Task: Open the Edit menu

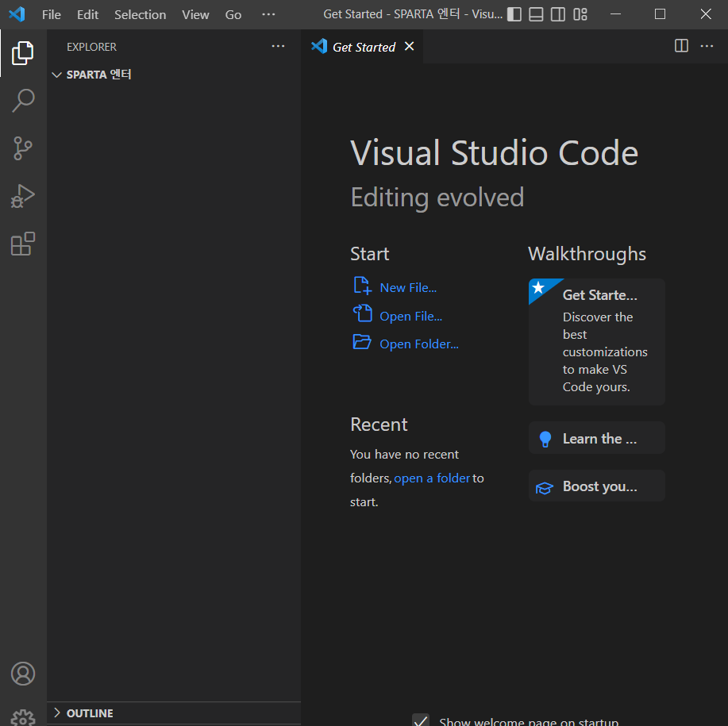Action: pos(88,15)
